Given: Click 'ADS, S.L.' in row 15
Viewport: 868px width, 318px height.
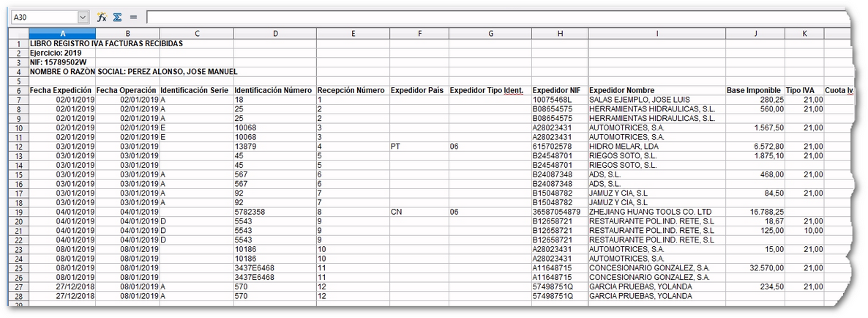Looking at the screenshot, I should click(x=605, y=174).
